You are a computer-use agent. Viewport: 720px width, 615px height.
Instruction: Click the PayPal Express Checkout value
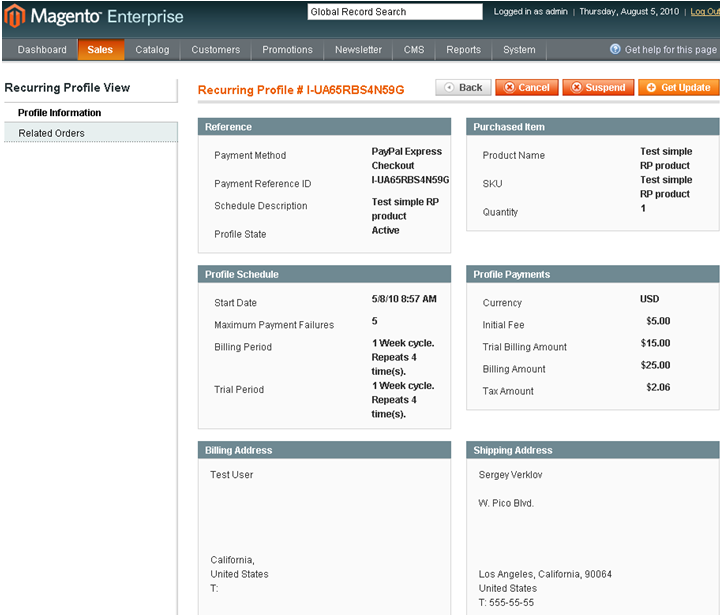pyautogui.click(x=406, y=158)
